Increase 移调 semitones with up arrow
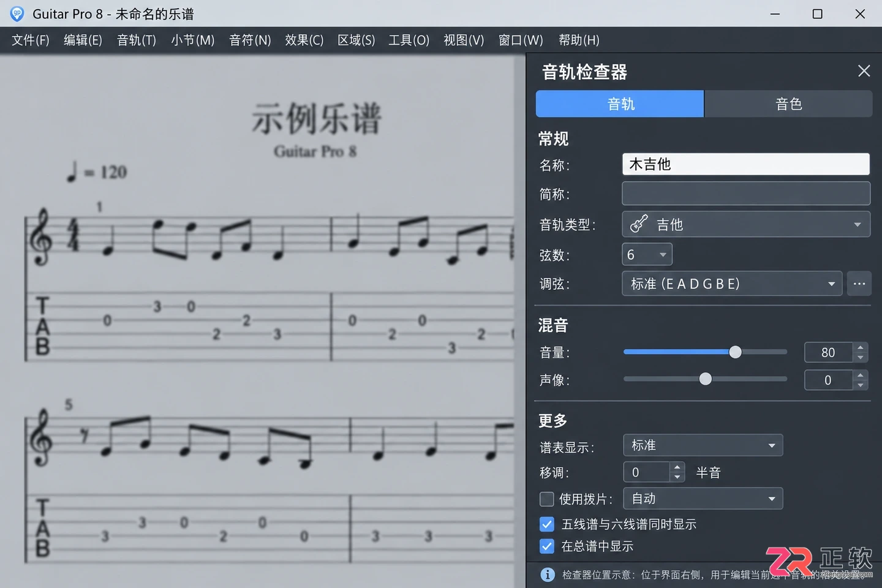Screen dimensions: 882x588 point(677,467)
